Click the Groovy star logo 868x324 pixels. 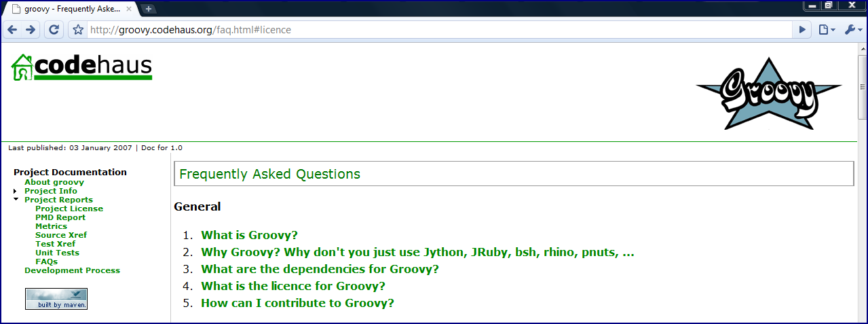click(768, 93)
